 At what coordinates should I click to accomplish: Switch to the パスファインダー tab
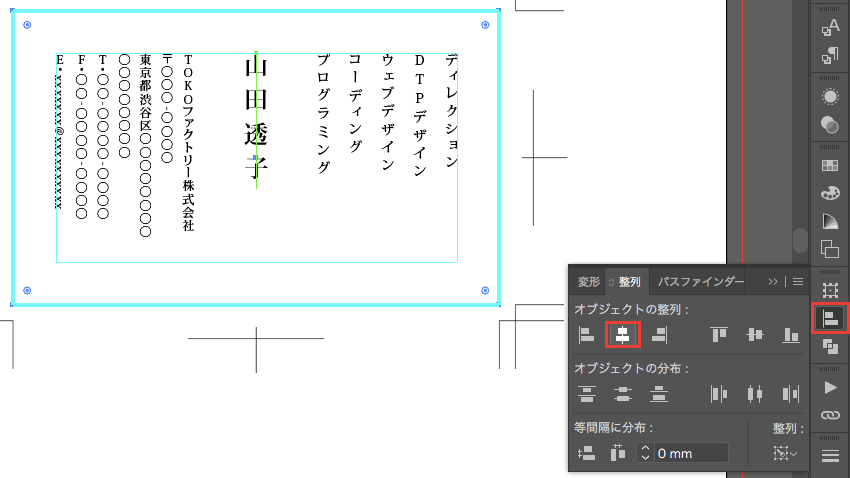700,282
